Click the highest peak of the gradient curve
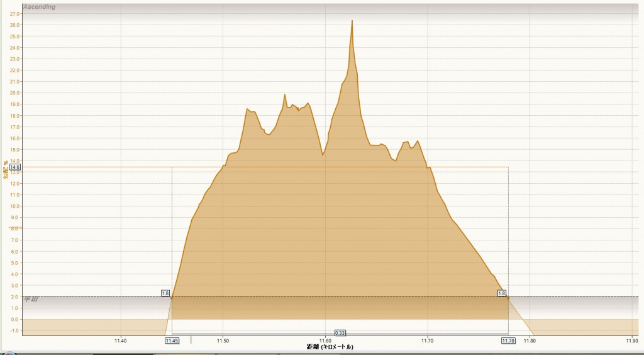The image size is (644, 355). click(x=352, y=21)
